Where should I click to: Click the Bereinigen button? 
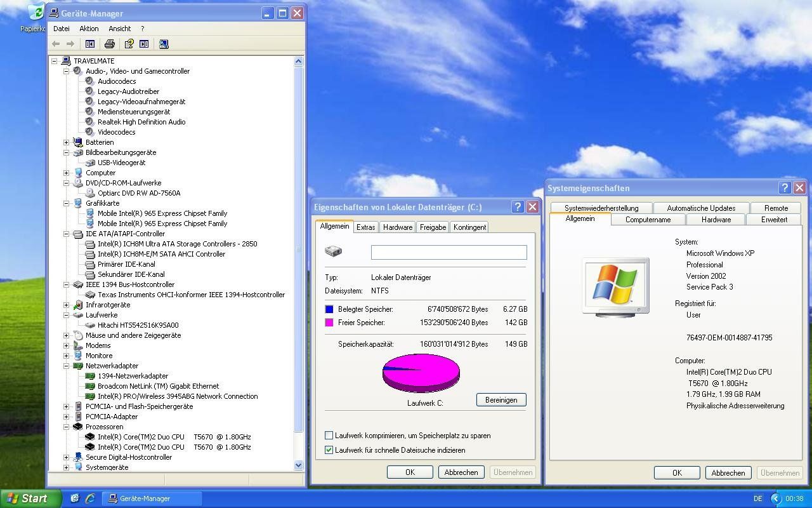501,400
